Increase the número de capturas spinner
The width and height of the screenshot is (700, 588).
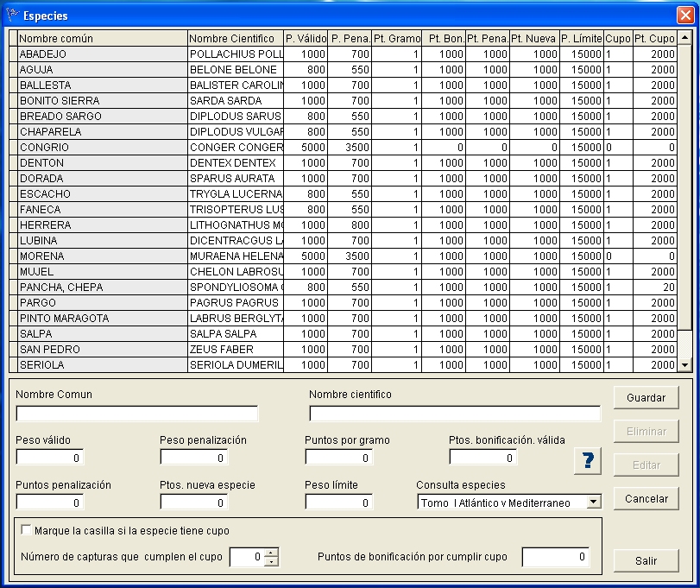pos(272,553)
